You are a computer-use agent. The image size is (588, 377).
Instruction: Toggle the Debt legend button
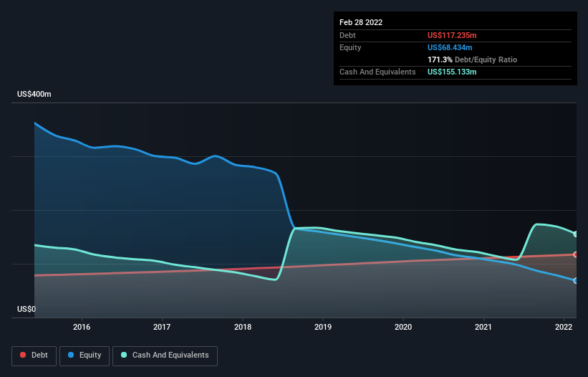point(34,355)
